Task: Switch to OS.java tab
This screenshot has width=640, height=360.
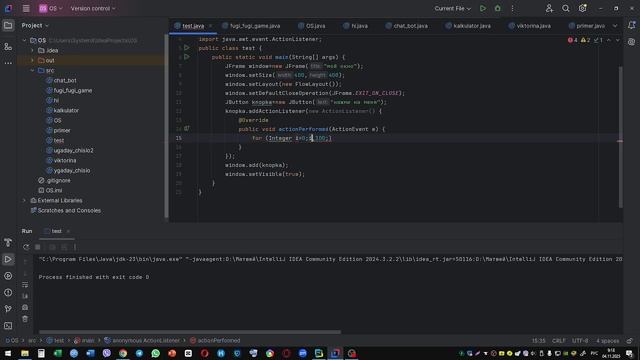Action: (x=311, y=26)
